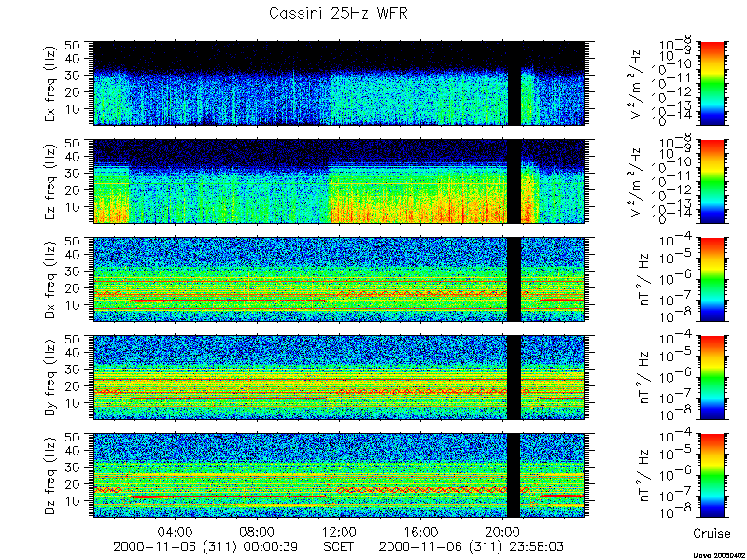Click the 10⁻⁴ label atop the Bx color bar
747x560 pixels.
[676, 241]
